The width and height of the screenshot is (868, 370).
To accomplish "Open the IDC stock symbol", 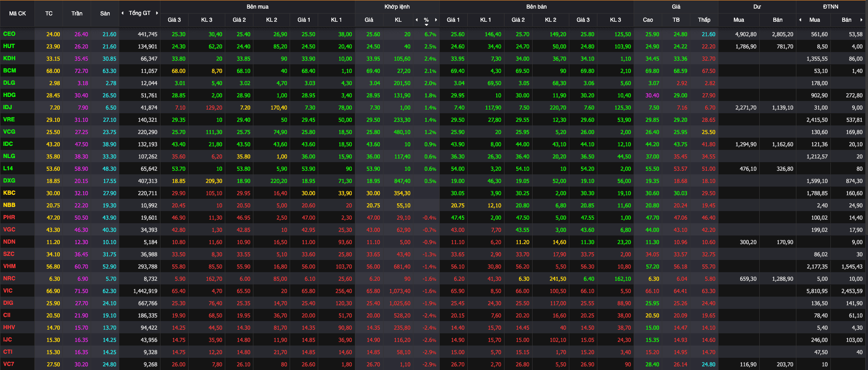I will click(x=8, y=144).
